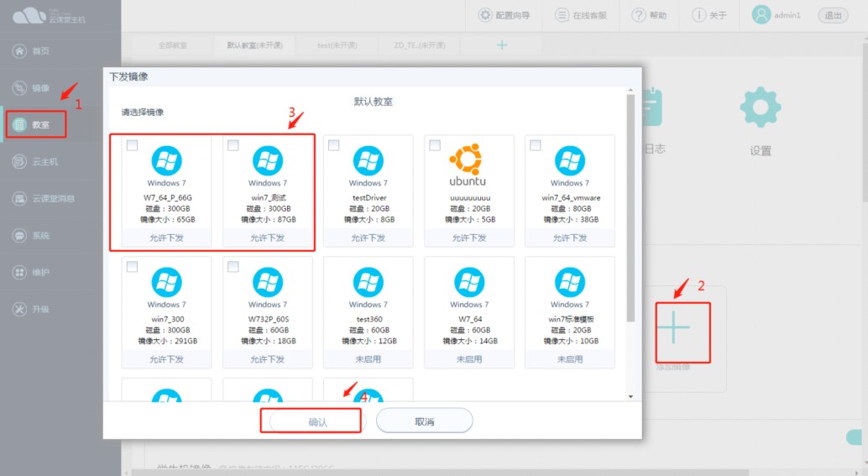Select the 镜像 sidebar icon

[x=19, y=88]
